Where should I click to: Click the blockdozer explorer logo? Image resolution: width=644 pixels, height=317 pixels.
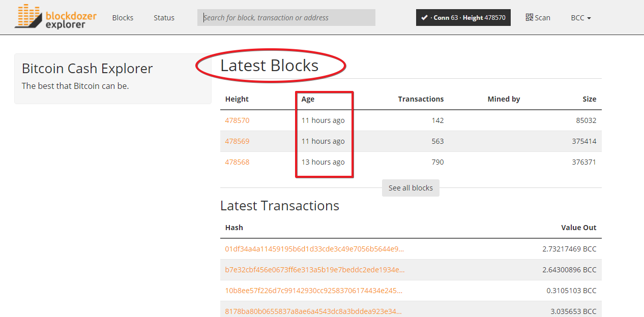pyautogui.click(x=55, y=17)
